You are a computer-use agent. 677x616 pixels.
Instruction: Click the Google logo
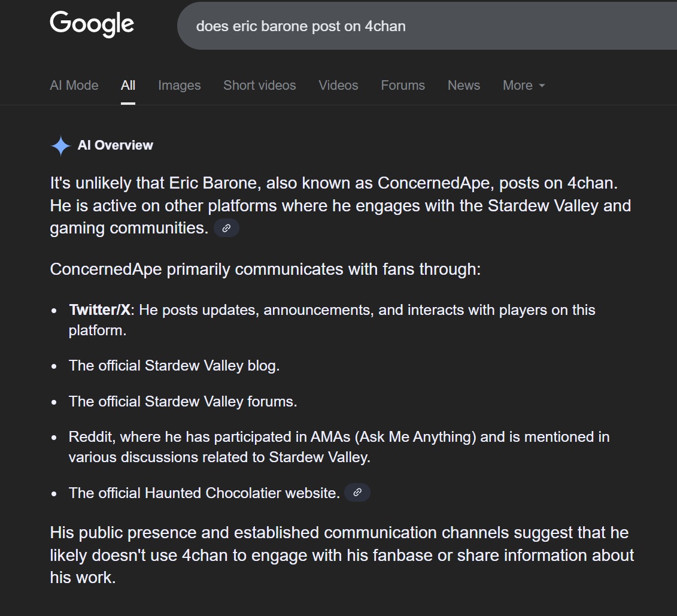click(92, 25)
